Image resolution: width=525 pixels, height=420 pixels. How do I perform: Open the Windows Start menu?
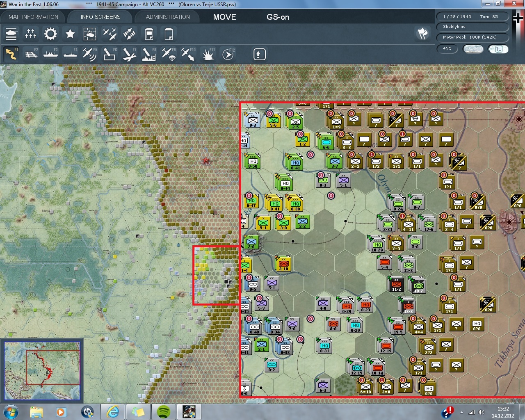click(x=11, y=411)
